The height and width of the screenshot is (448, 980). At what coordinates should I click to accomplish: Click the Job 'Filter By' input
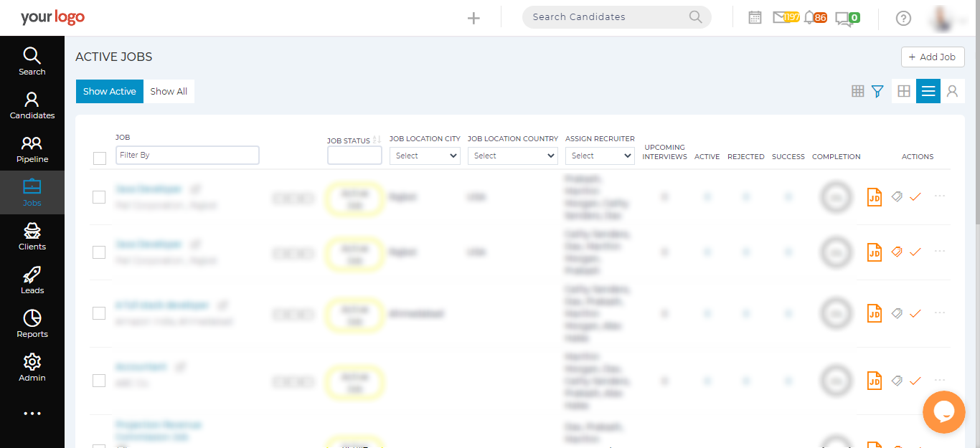(187, 155)
